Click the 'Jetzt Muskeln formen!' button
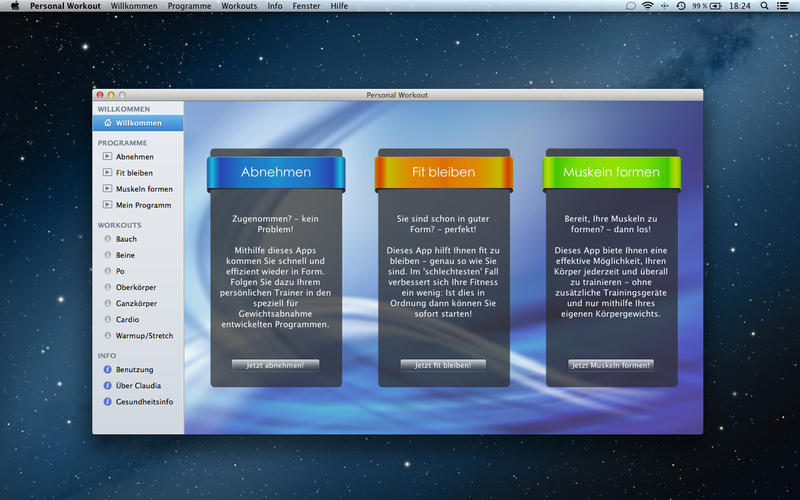This screenshot has width=800, height=500. click(x=611, y=365)
